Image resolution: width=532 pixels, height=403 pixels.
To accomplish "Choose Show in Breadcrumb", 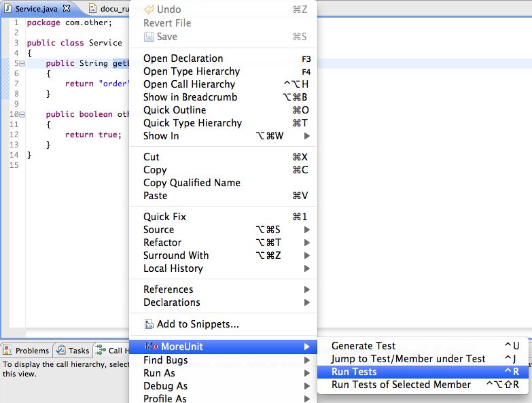I will 224,97.
